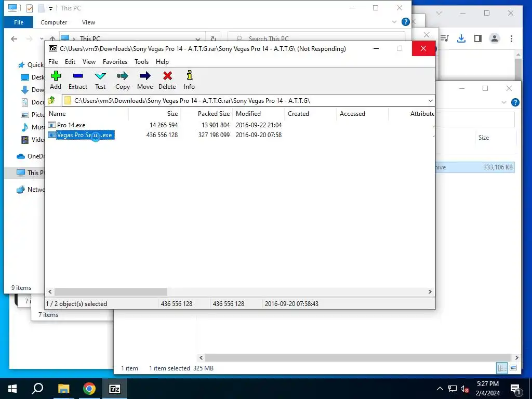Image resolution: width=532 pixels, height=399 pixels.
Task: Toggle the Chrome side panel icon
Action: pos(478,38)
